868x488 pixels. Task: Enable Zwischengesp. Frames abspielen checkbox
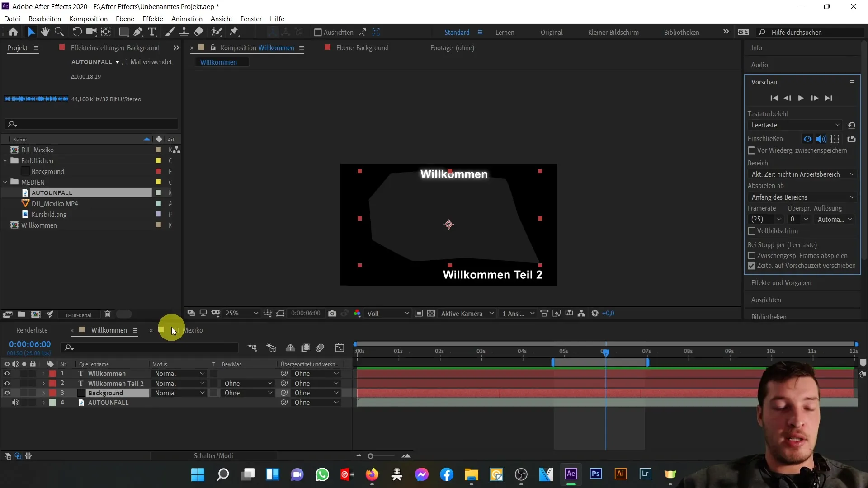(x=751, y=255)
